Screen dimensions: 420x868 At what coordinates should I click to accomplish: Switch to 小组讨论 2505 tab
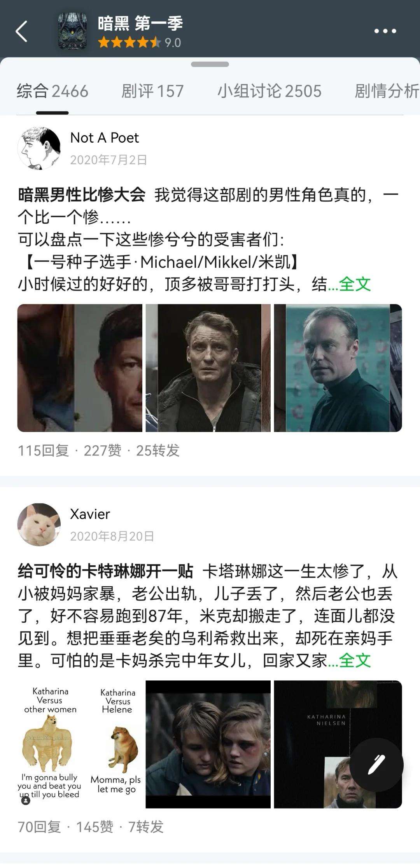269,91
